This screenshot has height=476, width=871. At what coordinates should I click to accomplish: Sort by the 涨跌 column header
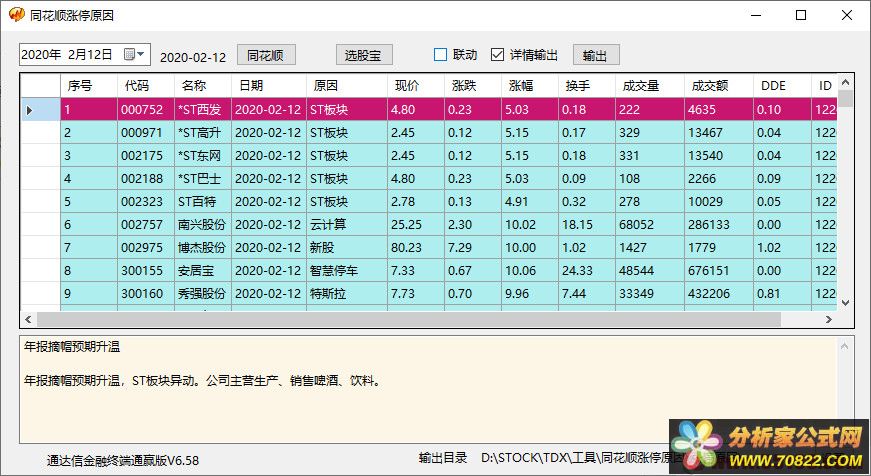point(473,86)
